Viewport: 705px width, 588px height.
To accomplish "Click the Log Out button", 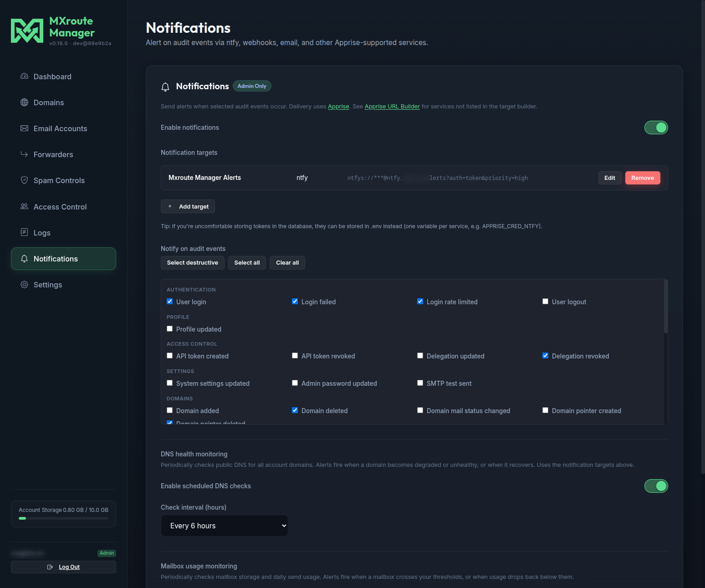I will pos(63,567).
